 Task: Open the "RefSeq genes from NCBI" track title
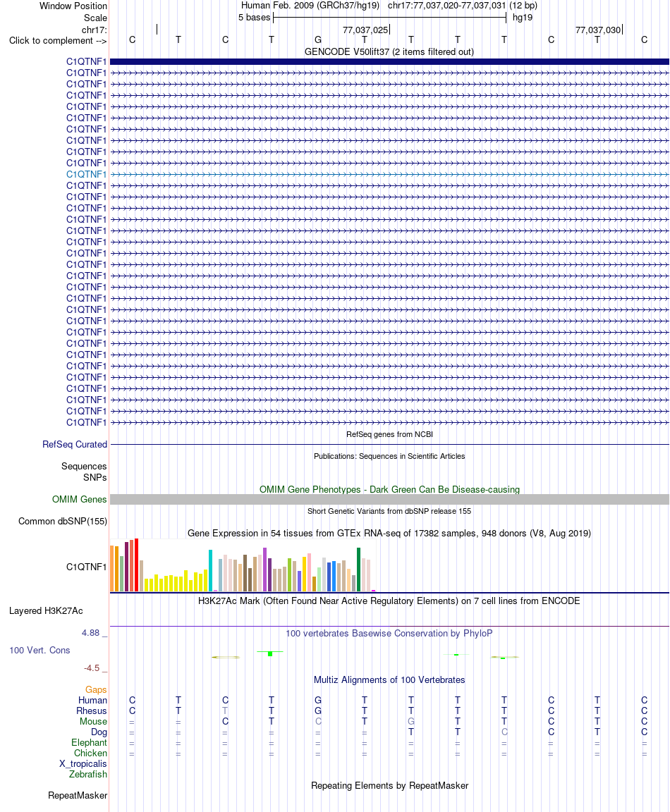[389, 434]
